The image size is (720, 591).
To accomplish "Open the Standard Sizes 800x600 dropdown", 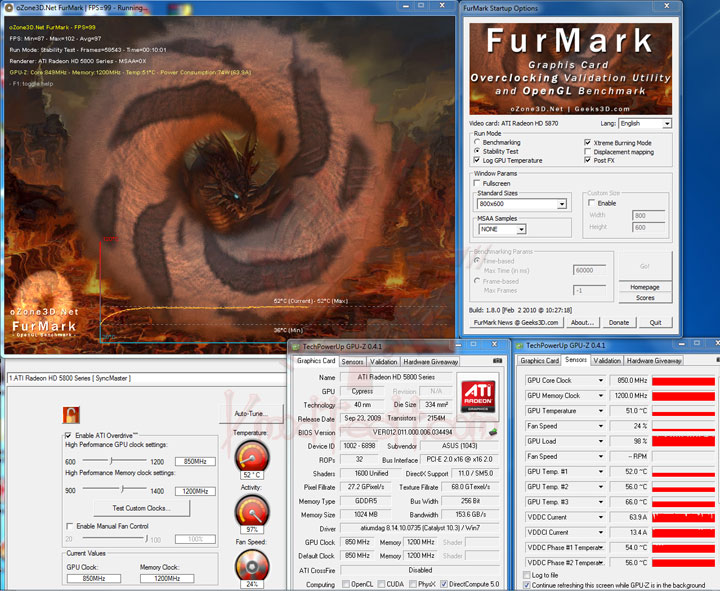I will click(562, 204).
